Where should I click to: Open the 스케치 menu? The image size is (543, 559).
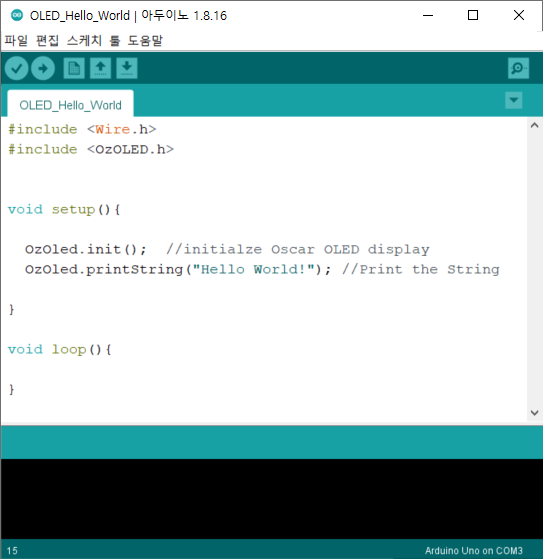click(x=84, y=40)
